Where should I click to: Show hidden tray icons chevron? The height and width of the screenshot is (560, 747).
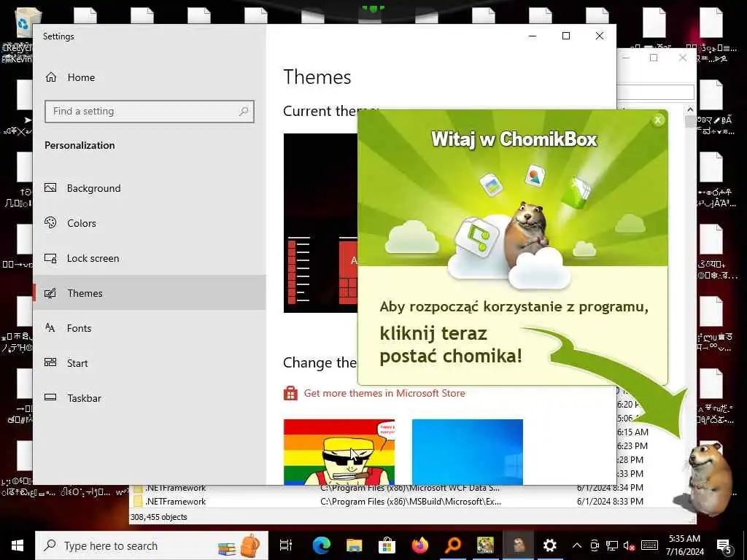pyautogui.click(x=577, y=545)
